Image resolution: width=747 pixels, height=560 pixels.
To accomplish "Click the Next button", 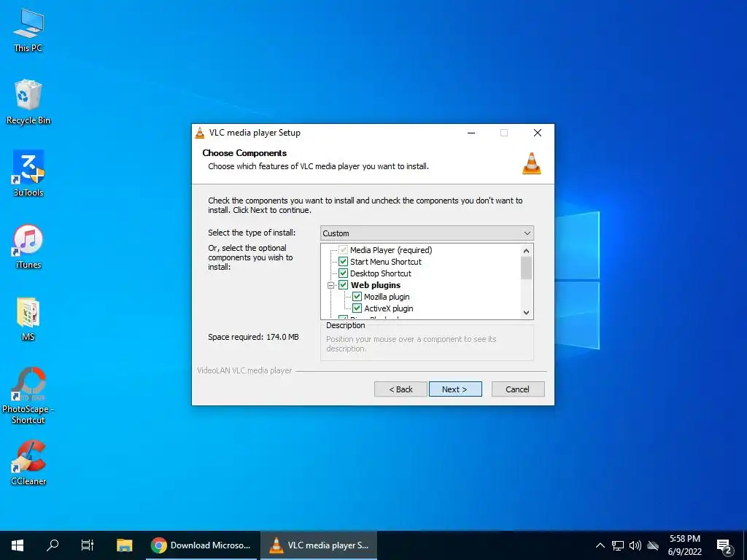I will (x=455, y=389).
